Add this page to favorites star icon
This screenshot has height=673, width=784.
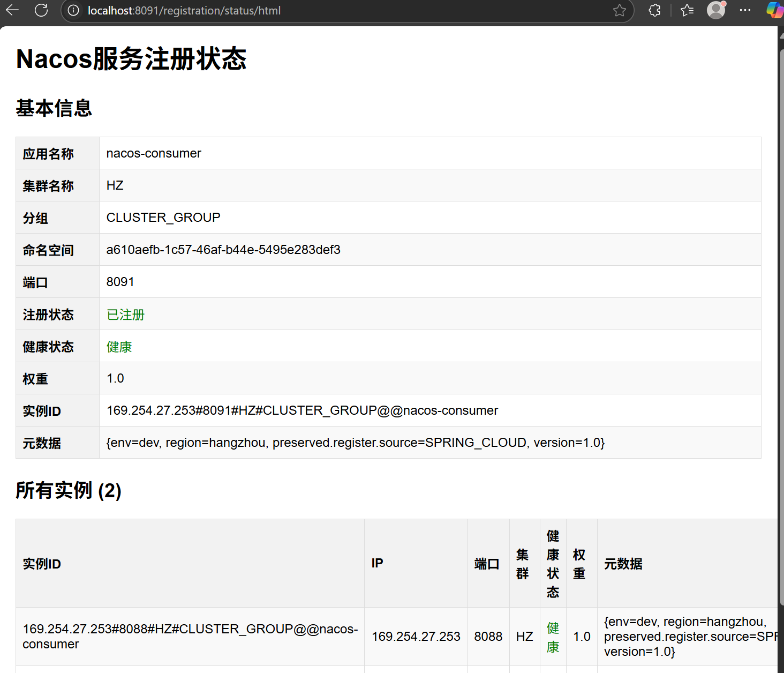[620, 11]
